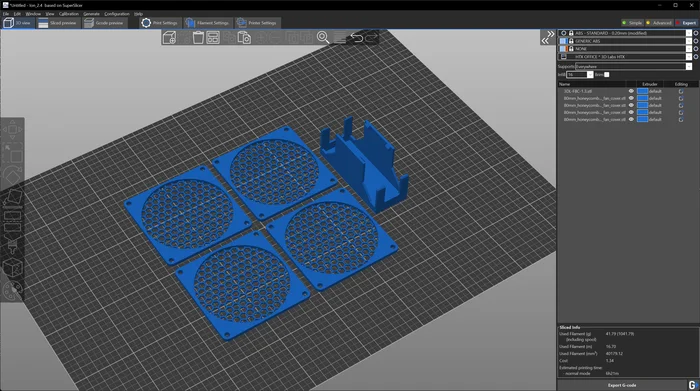Click extruder color swatch for 3DL-FBC-1.3.stl
Viewport: 700px width, 391px height.
pos(642,91)
